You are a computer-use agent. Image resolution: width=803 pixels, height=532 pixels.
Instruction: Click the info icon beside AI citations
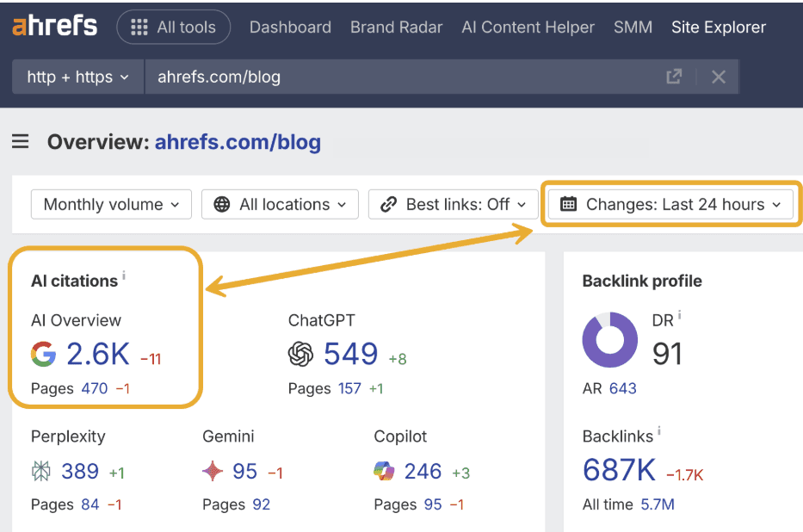point(124,275)
